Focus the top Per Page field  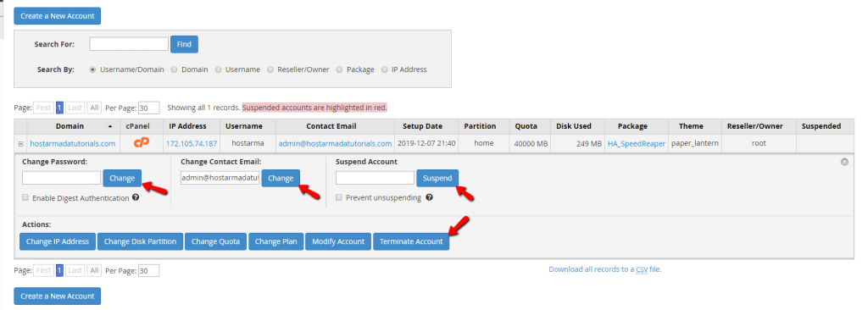(149, 108)
